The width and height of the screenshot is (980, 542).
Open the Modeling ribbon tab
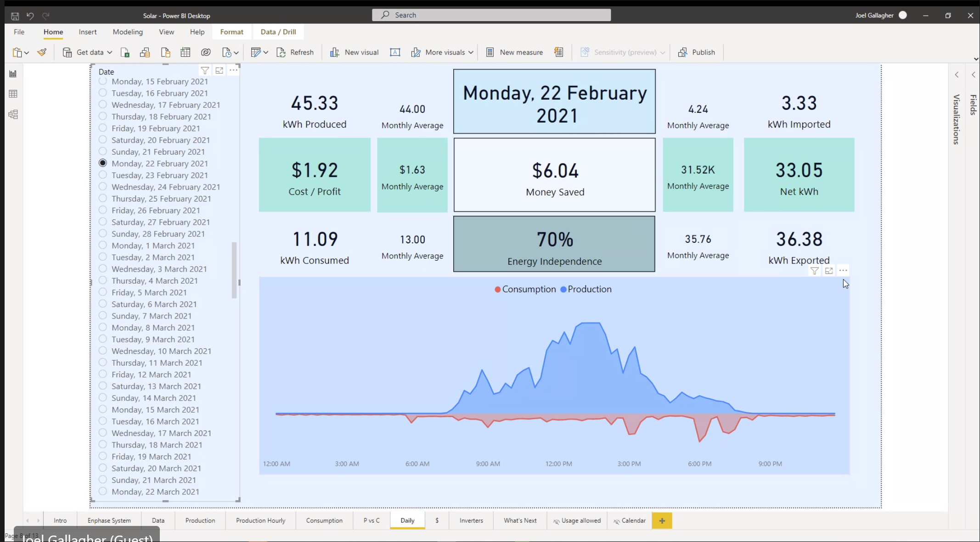pos(128,32)
